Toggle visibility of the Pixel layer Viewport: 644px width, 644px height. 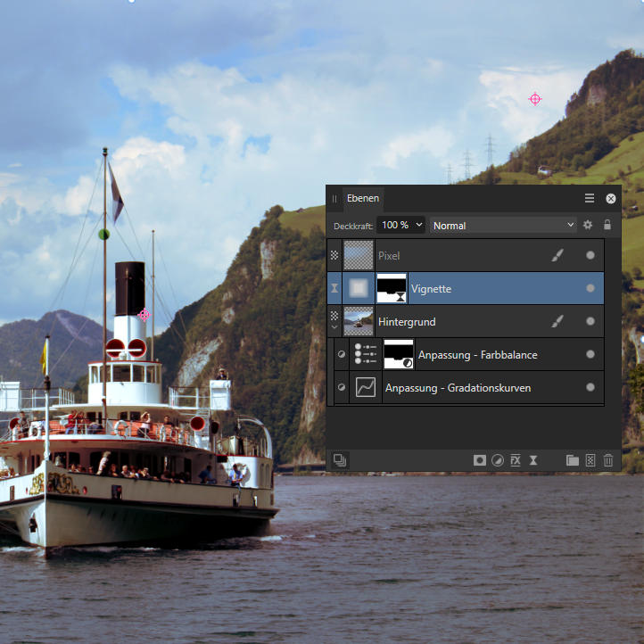[x=590, y=255]
